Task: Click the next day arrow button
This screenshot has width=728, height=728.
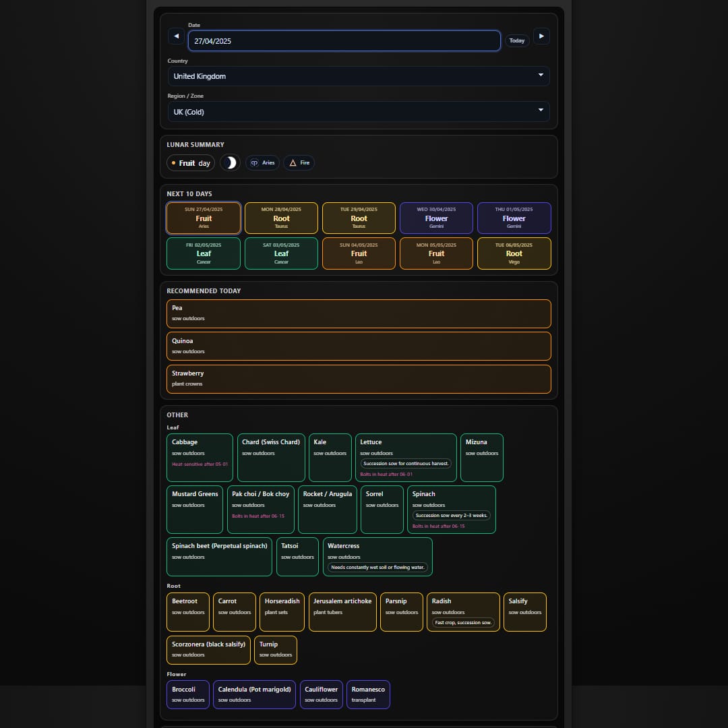Action: pyautogui.click(x=541, y=36)
